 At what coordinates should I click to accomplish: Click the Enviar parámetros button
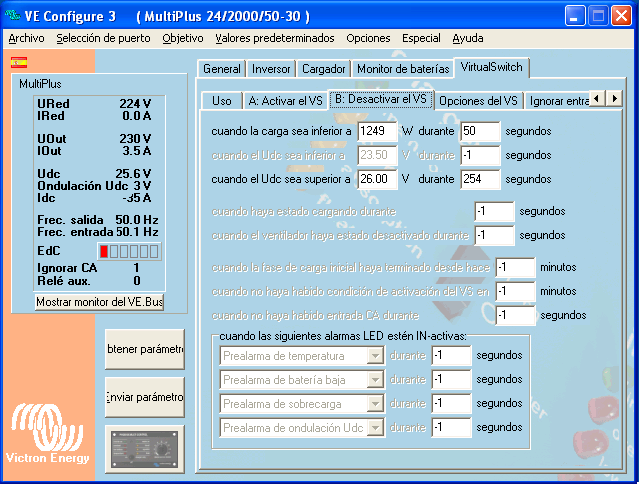[x=145, y=397]
